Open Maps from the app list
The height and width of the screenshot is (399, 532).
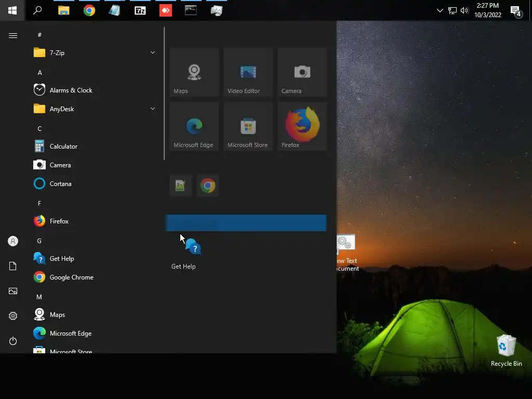[94, 314]
